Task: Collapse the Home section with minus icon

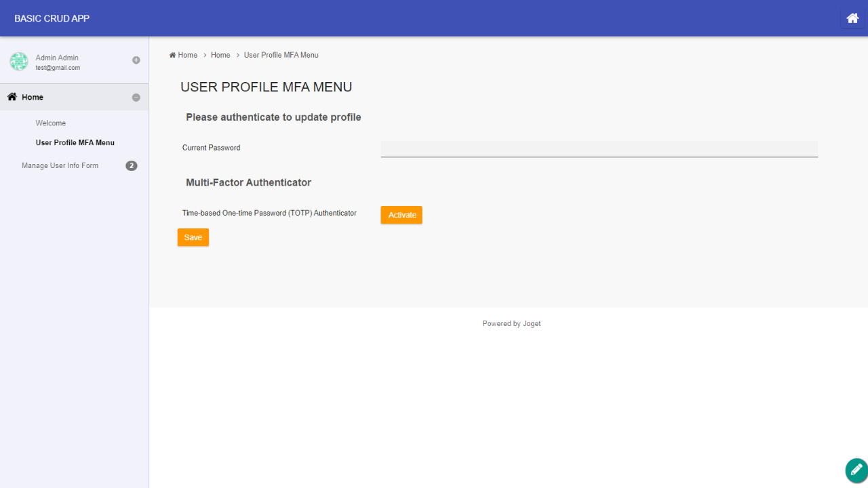Action: tap(136, 98)
